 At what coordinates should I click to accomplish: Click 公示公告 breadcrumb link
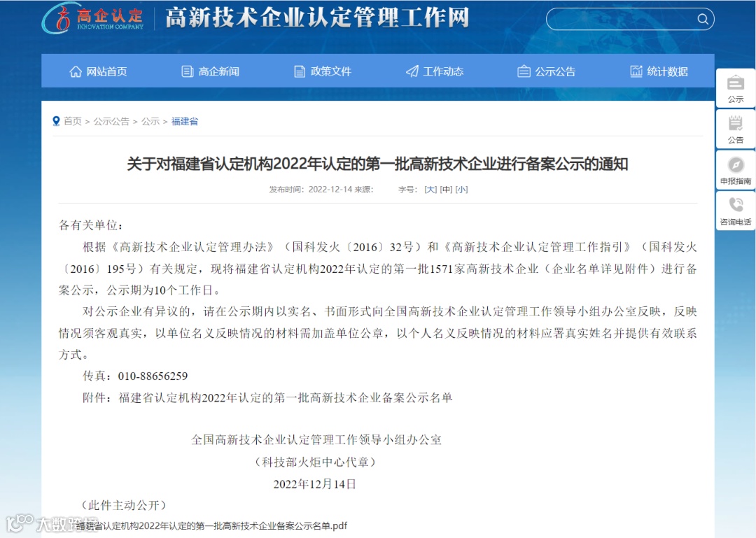coord(111,121)
